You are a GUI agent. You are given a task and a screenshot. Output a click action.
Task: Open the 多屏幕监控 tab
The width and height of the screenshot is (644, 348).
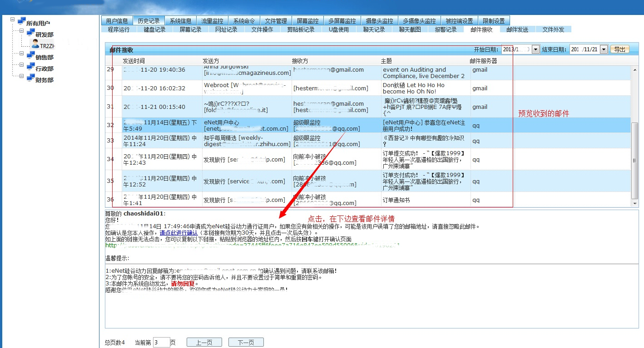point(342,20)
